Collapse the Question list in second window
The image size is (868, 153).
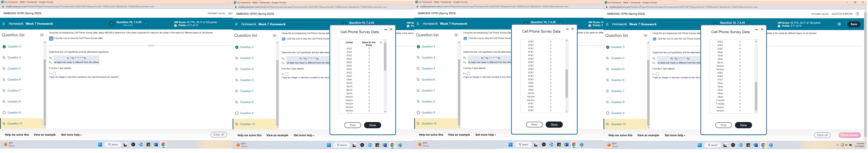275,35
